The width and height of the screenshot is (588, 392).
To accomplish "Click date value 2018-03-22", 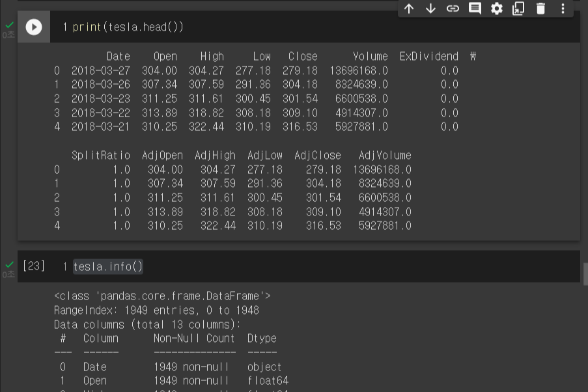I will tap(100, 113).
